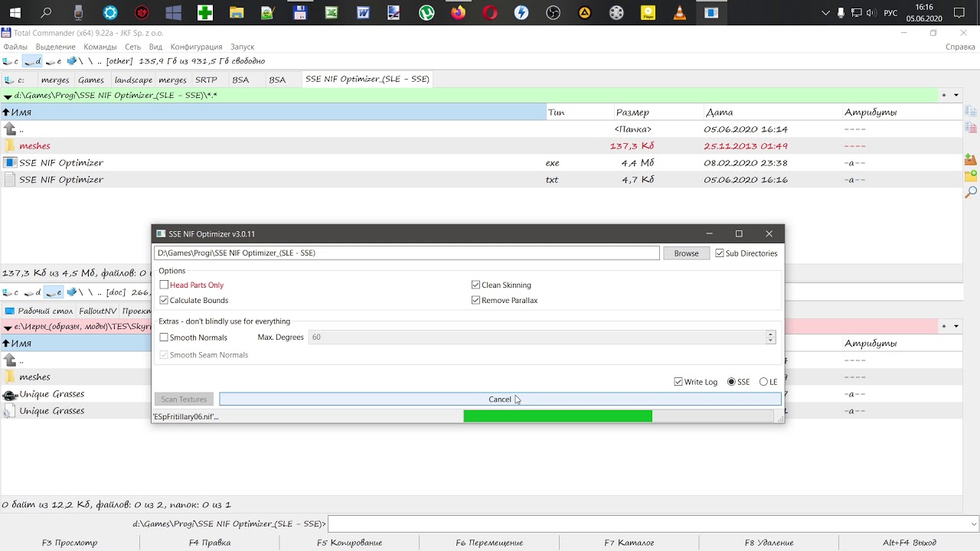Select the LE radio button
The image size is (980, 551).
point(763,382)
